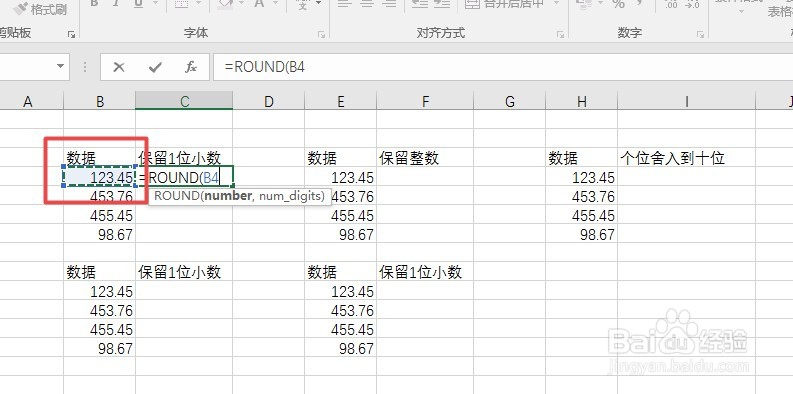Select column C header
This screenshot has width=793, height=394.
click(184, 102)
